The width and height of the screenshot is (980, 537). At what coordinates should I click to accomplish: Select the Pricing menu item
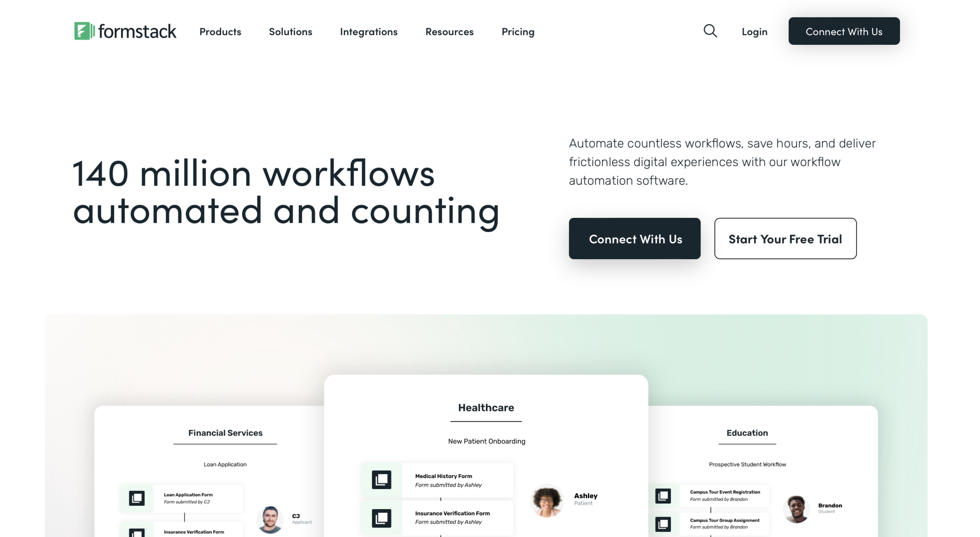518,31
